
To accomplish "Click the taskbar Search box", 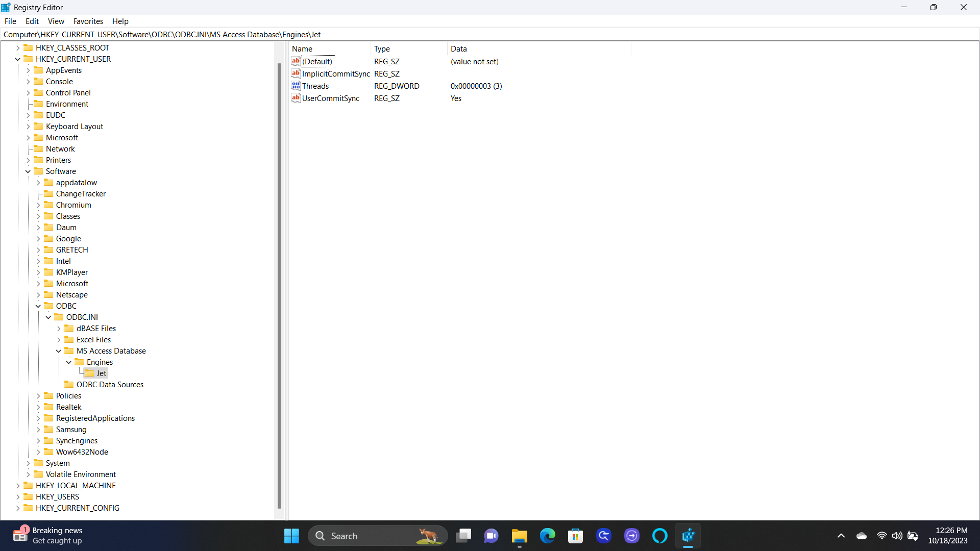I will tap(378, 536).
